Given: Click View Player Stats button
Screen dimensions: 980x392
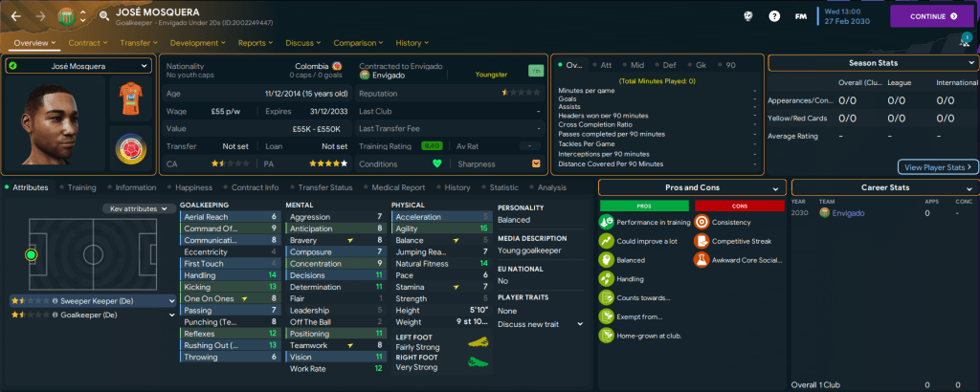Looking at the screenshot, I should coord(937,166).
